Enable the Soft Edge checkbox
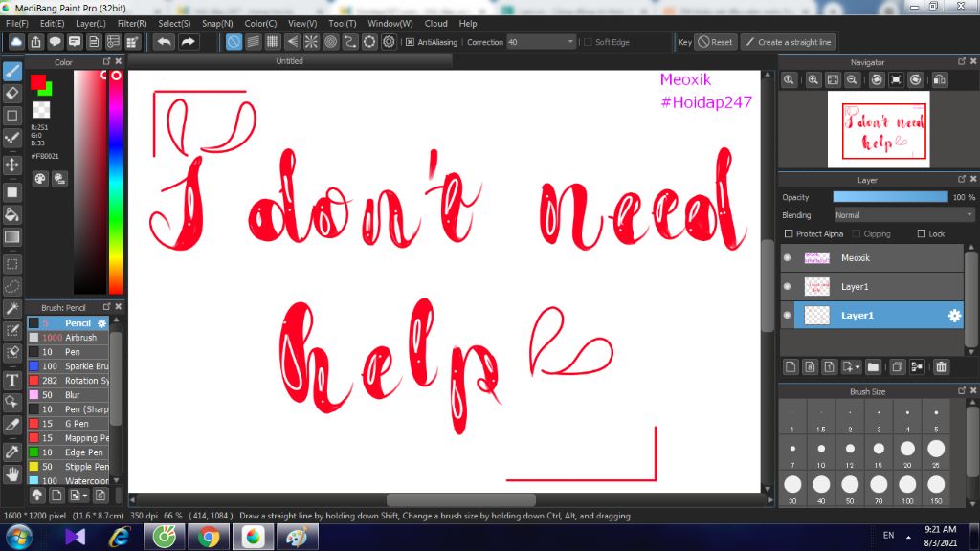This screenshot has width=980, height=551. 588,42
